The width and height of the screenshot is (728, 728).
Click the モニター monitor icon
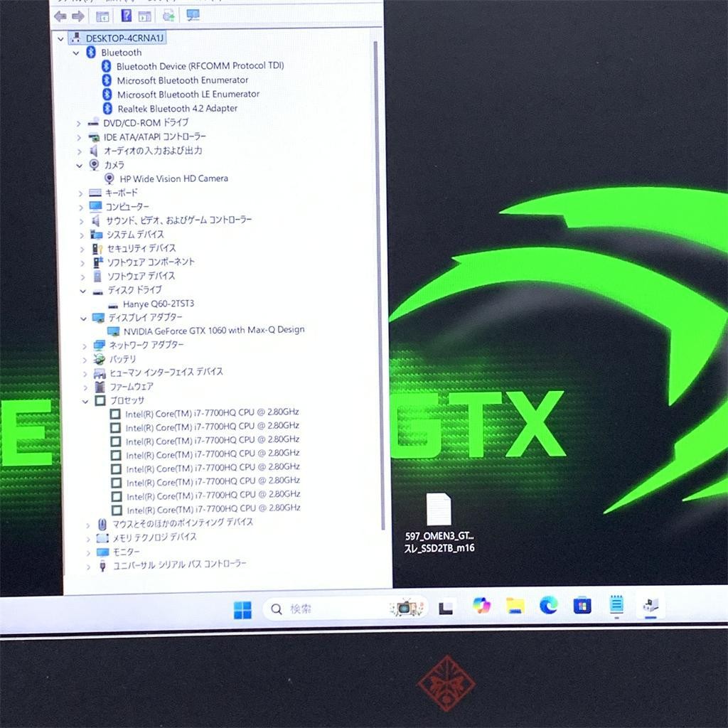point(102,552)
